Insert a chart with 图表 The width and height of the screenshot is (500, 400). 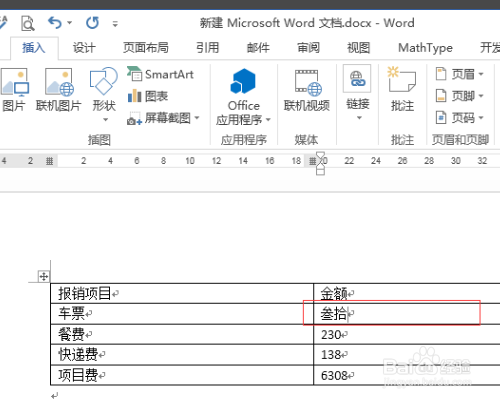point(148,96)
